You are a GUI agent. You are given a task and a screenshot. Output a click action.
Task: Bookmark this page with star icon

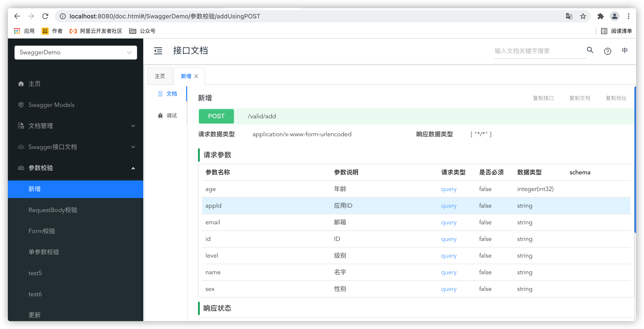tap(583, 16)
